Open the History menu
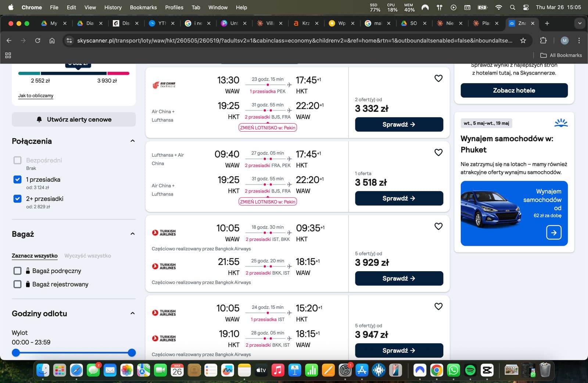 coord(113,7)
